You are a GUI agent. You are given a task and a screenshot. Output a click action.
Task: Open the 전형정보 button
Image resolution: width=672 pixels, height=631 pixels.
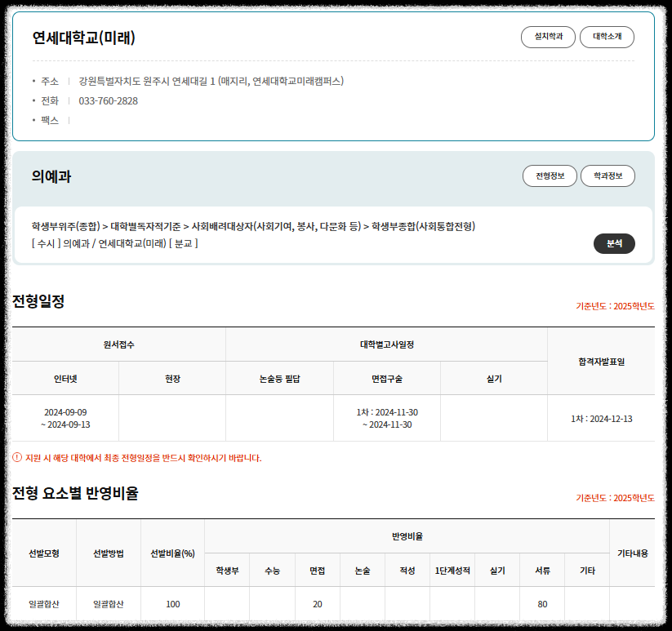pyautogui.click(x=550, y=176)
